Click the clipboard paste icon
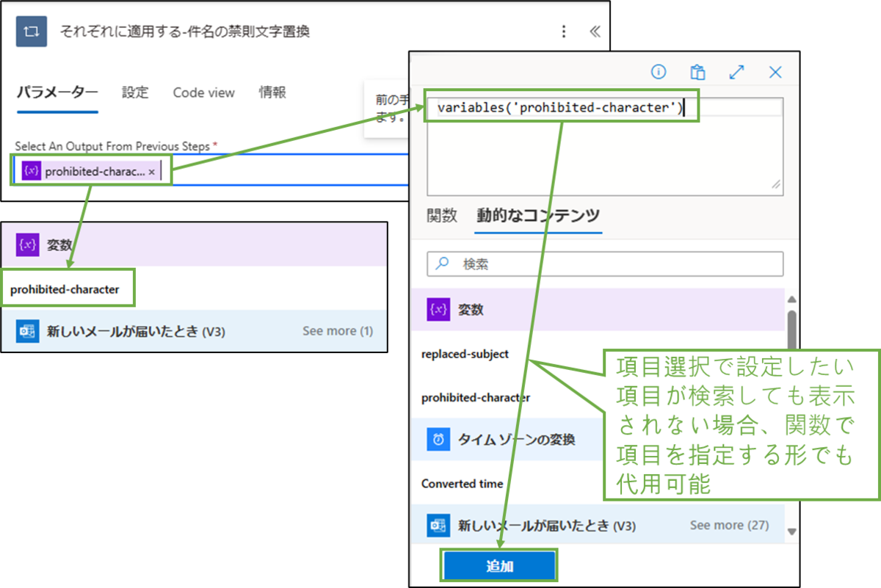The height and width of the screenshot is (588, 881). pyautogui.click(x=697, y=72)
